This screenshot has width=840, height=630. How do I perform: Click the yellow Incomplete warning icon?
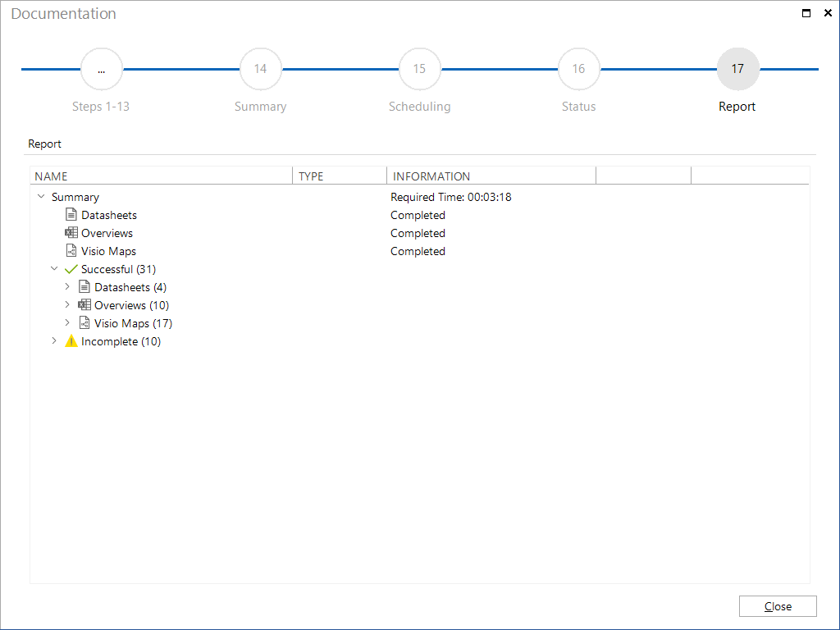[71, 341]
